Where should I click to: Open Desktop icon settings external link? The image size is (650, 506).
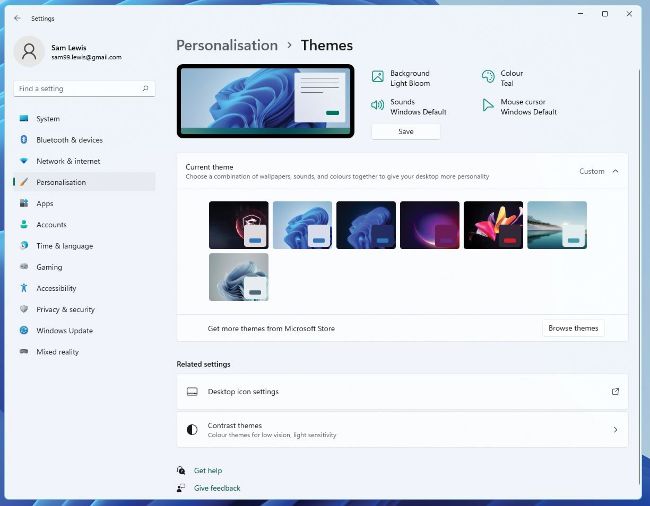click(x=615, y=392)
